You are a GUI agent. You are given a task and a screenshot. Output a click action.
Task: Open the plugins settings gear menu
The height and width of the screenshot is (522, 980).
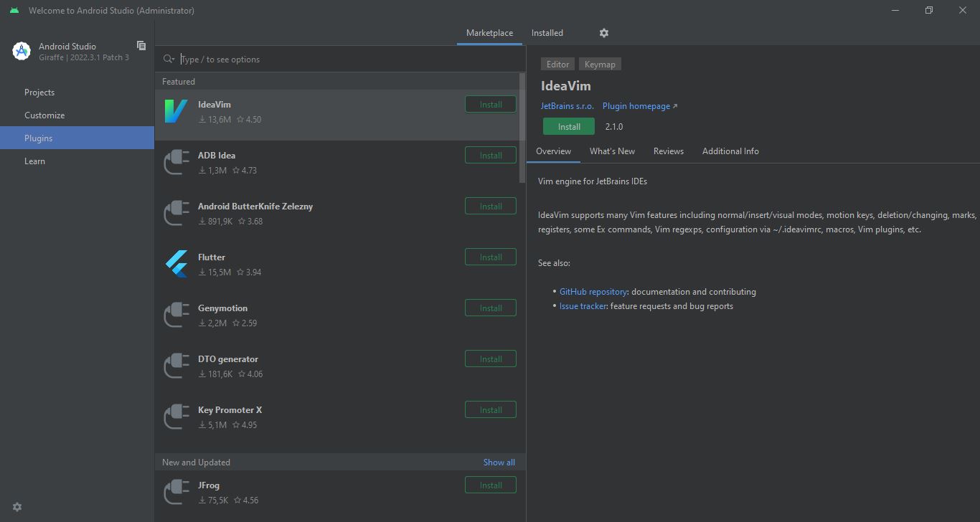[x=604, y=33]
